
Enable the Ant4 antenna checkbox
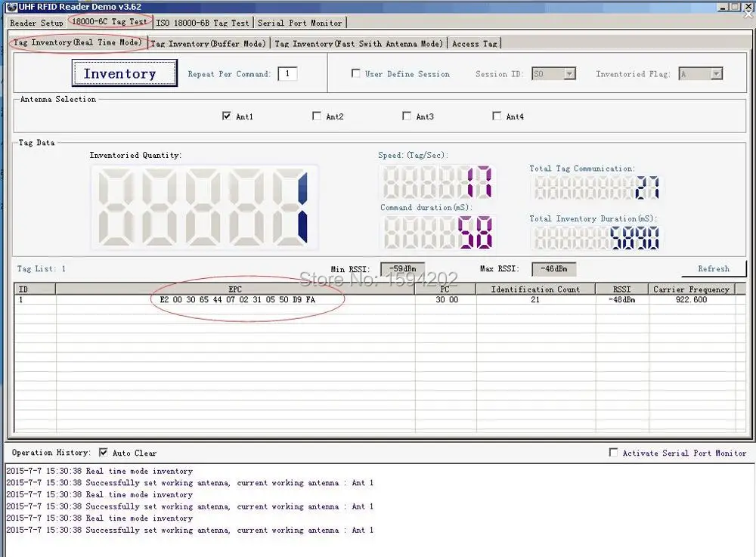(497, 116)
